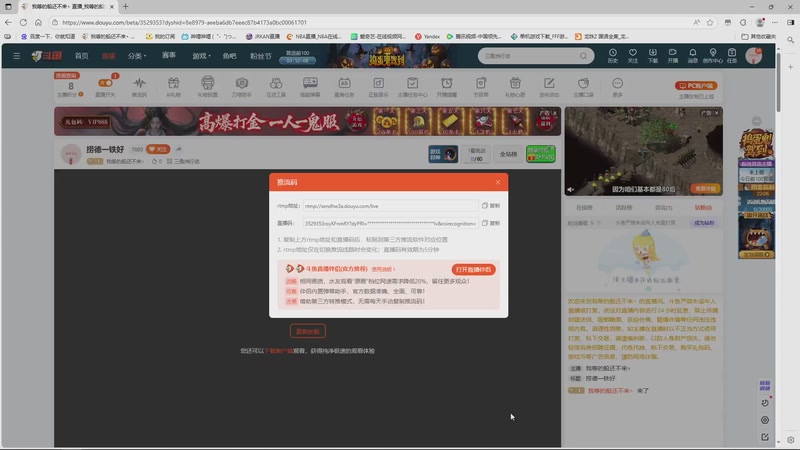Open a new browser tab with plus
800x450 pixels.
126,7
